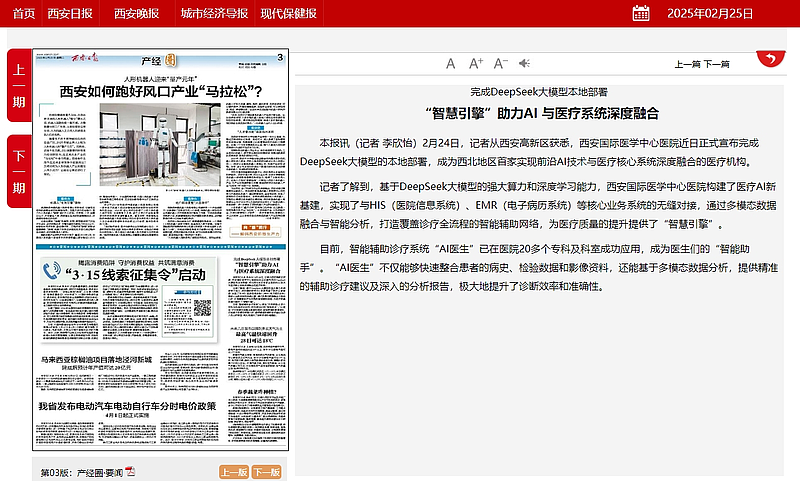Go to previous article 上一篇

687,64
